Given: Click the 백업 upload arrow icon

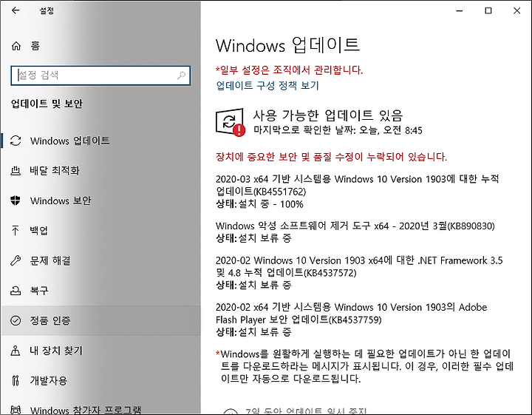Looking at the screenshot, I should (x=16, y=231).
